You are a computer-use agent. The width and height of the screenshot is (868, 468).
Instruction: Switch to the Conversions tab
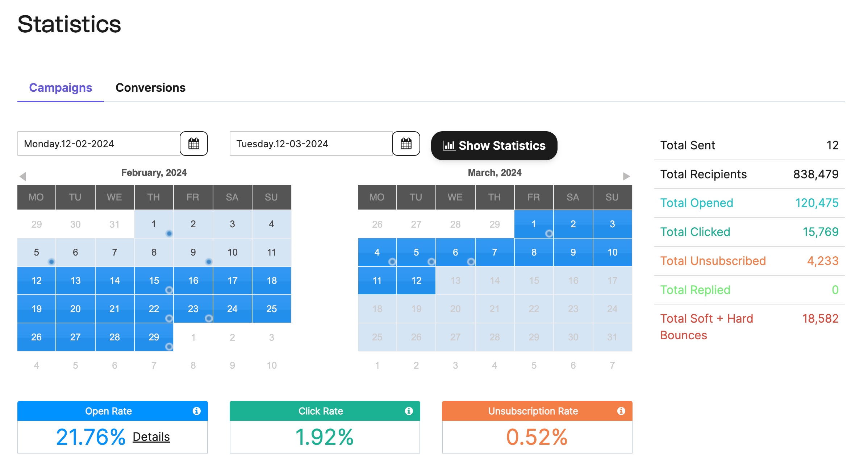point(150,88)
